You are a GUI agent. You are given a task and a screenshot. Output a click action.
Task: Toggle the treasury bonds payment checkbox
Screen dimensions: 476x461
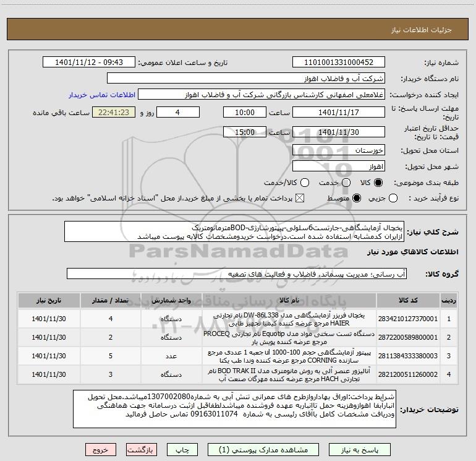point(300,198)
